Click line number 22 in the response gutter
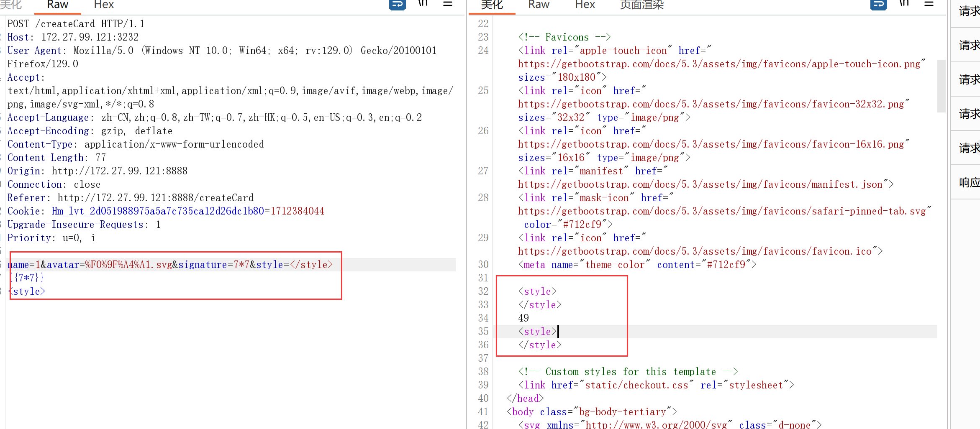Image resolution: width=980 pixels, height=429 pixels. pyautogui.click(x=483, y=24)
